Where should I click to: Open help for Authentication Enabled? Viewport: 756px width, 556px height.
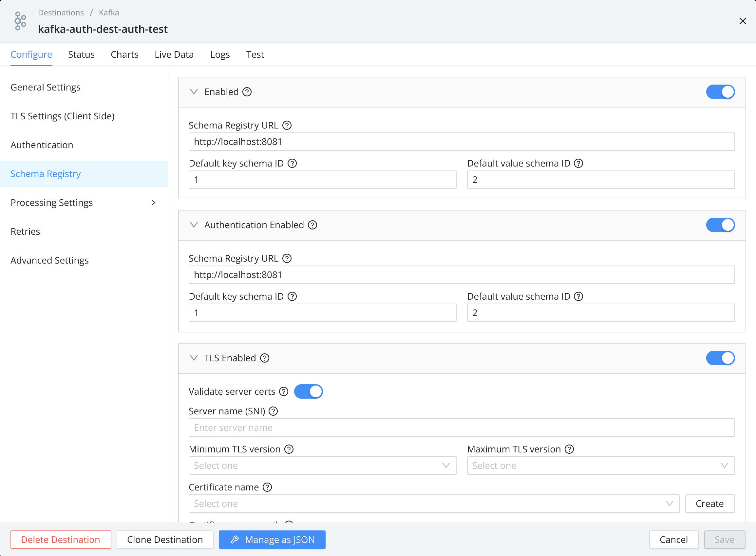coord(312,225)
